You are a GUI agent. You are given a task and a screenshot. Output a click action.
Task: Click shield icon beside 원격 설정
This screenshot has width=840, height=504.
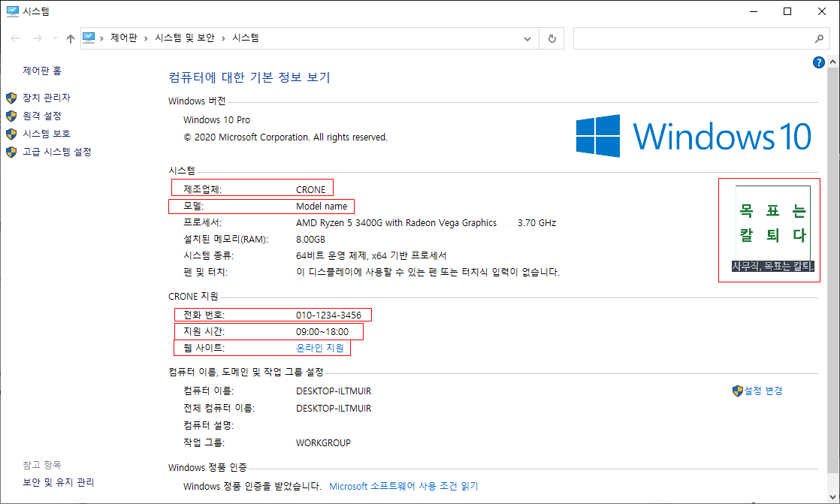click(x=11, y=116)
